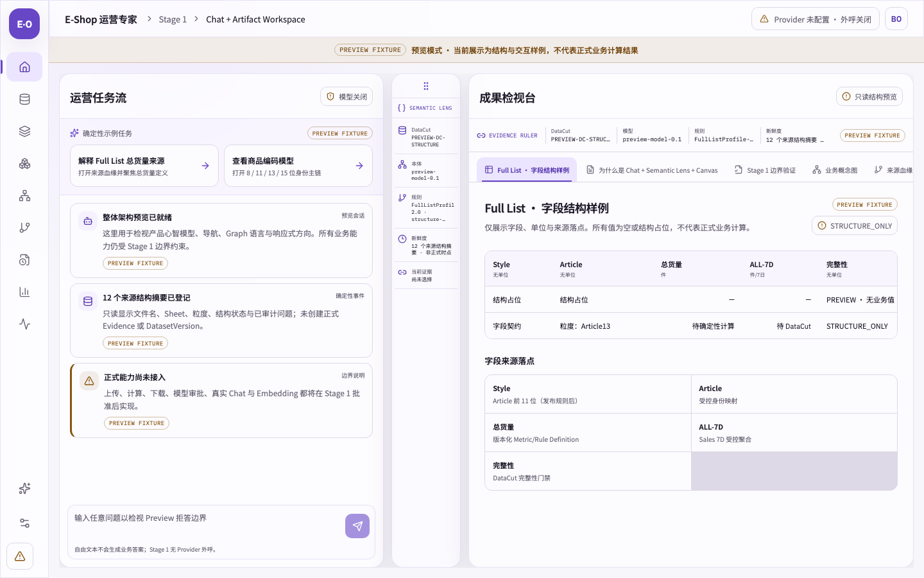This screenshot has width=924, height=578.
Task: Open 查看商品编码模型 task card
Action: [298, 166]
